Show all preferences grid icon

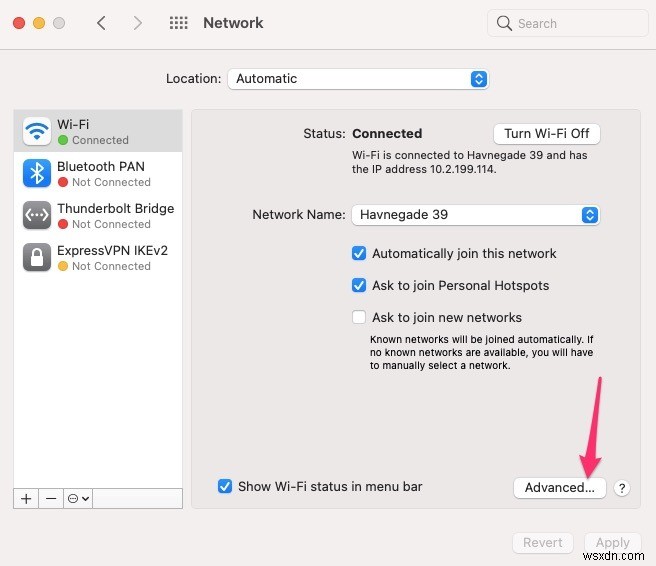(x=179, y=23)
